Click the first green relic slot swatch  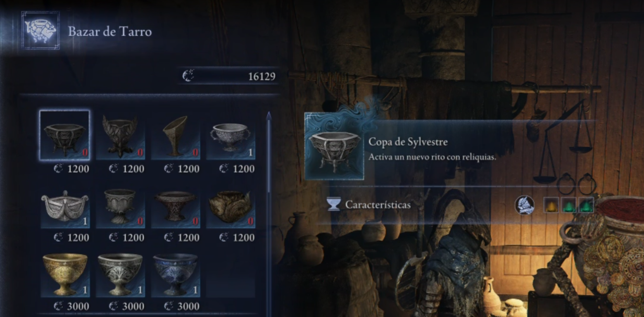568,205
